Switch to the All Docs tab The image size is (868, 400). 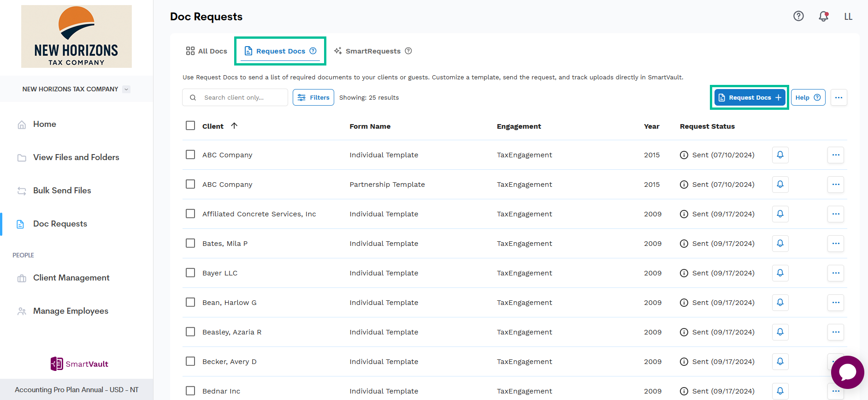coord(207,51)
